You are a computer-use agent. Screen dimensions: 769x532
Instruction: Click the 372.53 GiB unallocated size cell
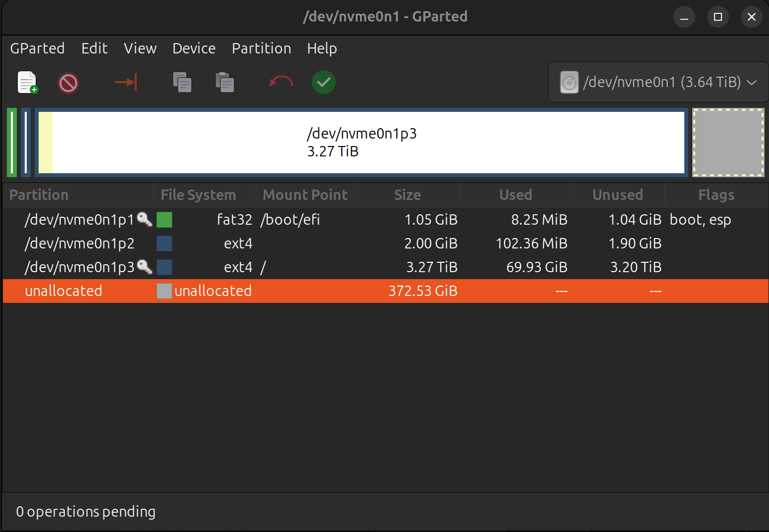coord(423,291)
